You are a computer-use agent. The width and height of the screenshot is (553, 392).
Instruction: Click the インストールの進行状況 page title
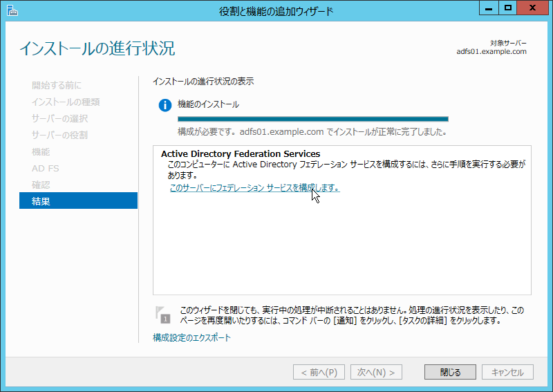(x=97, y=48)
